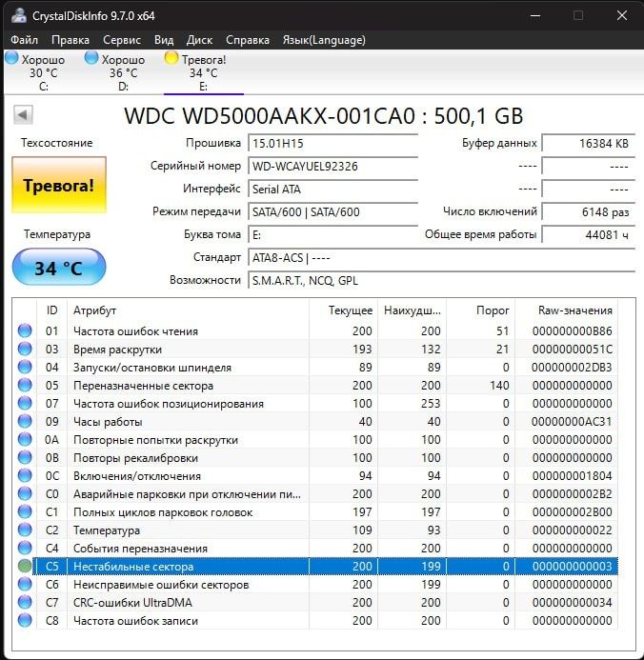
Task: Select disk D: blue status orb
Action: tap(91, 58)
